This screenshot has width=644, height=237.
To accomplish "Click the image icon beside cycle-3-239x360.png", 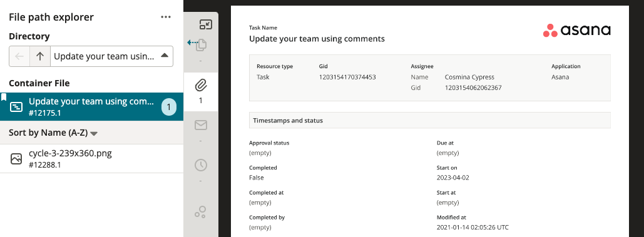I will [16, 159].
